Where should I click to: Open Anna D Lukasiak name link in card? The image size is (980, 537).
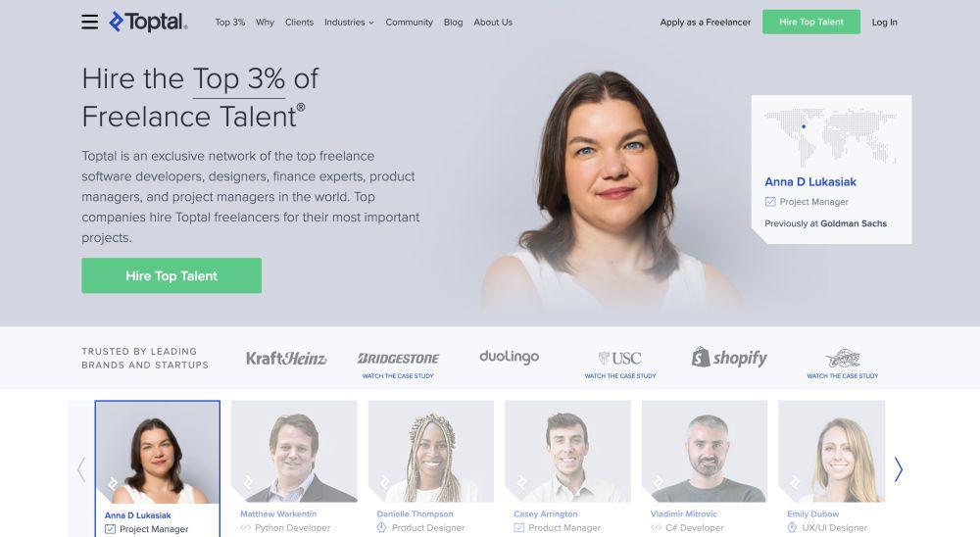coord(810,182)
